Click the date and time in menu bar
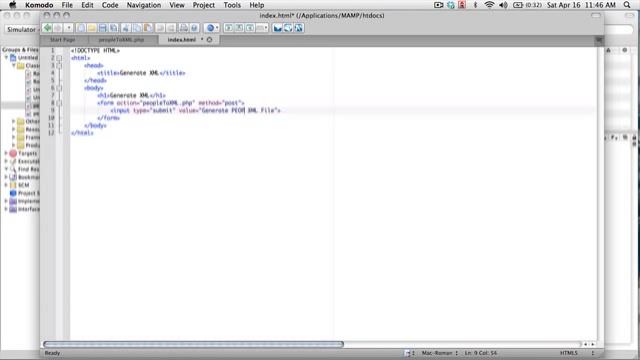Screen dimensions: 640x360 coord(581,5)
